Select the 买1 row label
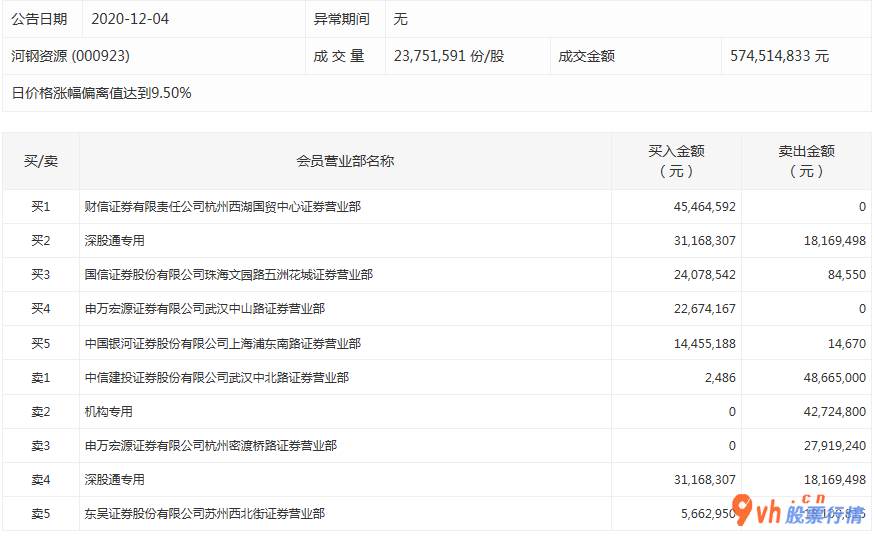 pyautogui.click(x=41, y=207)
